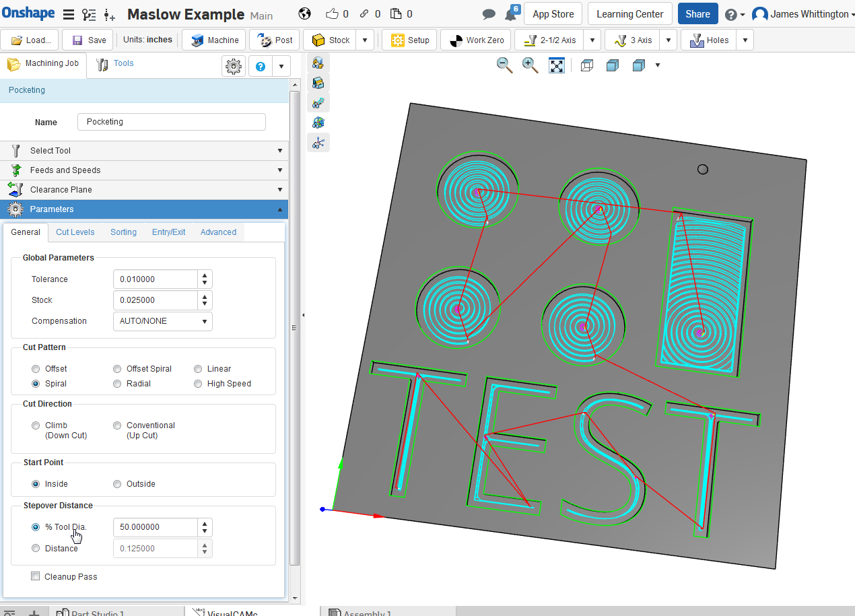Screen dimensions: 855x616
Task: Select the Offset Spiral cut pattern
Action: pos(117,369)
